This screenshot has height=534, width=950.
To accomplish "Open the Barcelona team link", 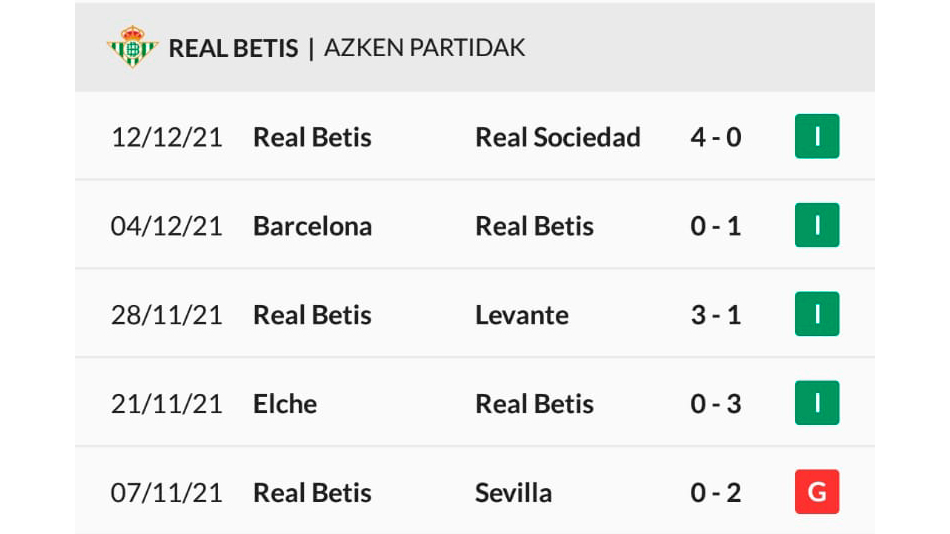I will [313, 227].
